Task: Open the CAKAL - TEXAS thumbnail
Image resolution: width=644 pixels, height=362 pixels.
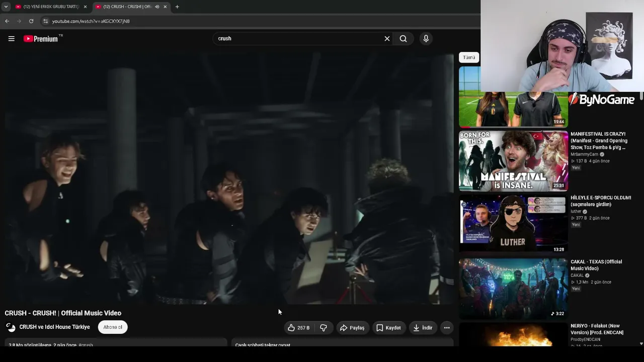Action: 513,288
